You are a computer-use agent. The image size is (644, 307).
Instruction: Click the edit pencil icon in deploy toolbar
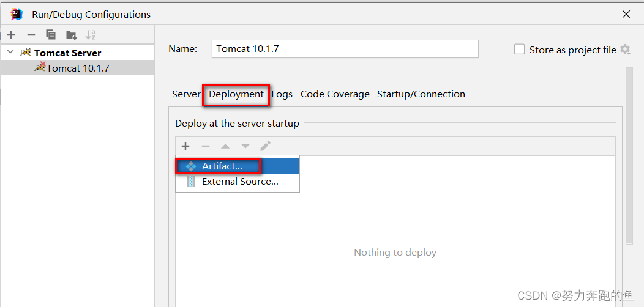click(x=265, y=146)
